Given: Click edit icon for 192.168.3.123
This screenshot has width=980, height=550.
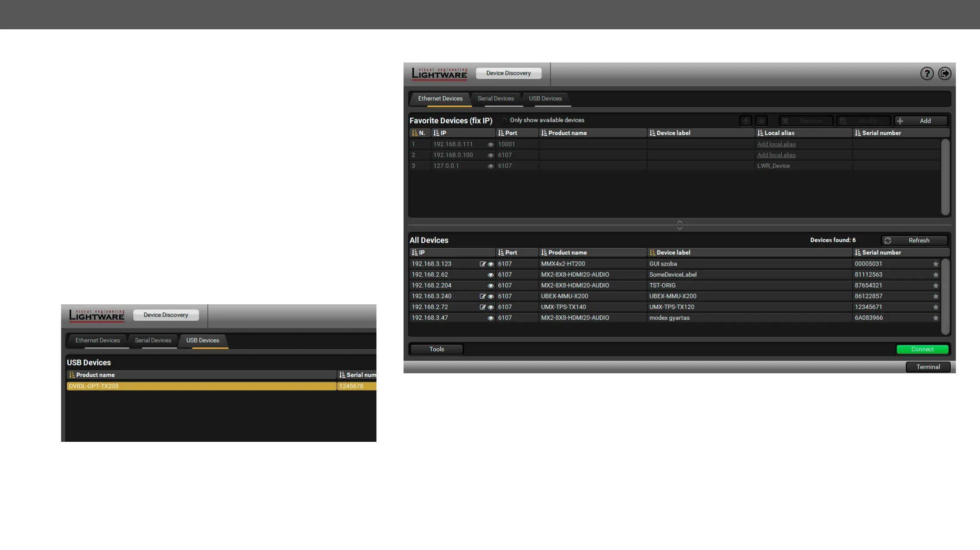Looking at the screenshot, I should coord(482,264).
